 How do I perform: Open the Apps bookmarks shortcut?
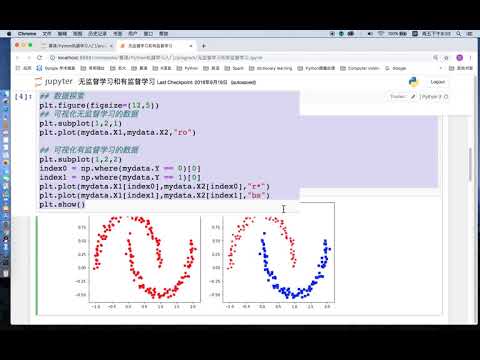pyautogui.click(x=23, y=68)
